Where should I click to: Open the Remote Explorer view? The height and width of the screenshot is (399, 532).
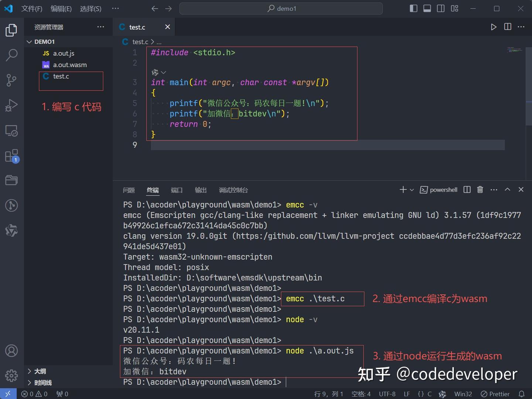point(11,131)
